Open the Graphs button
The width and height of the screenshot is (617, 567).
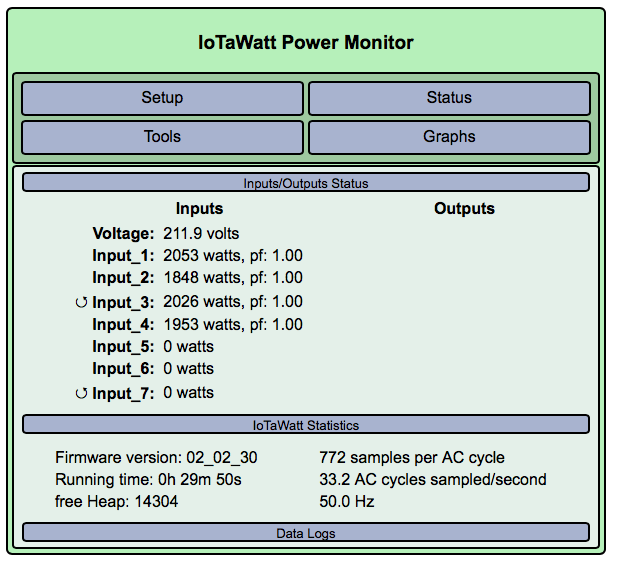pos(449,137)
